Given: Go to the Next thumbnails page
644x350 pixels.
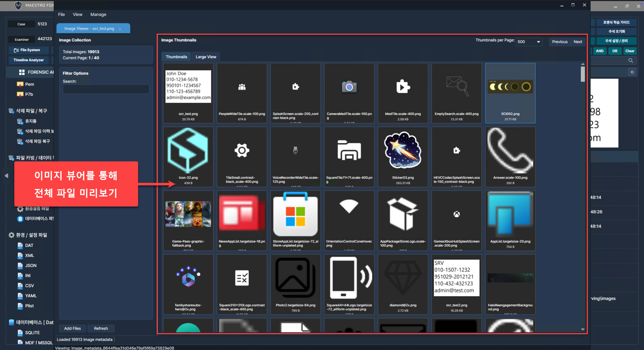Looking at the screenshot, I should (x=577, y=42).
